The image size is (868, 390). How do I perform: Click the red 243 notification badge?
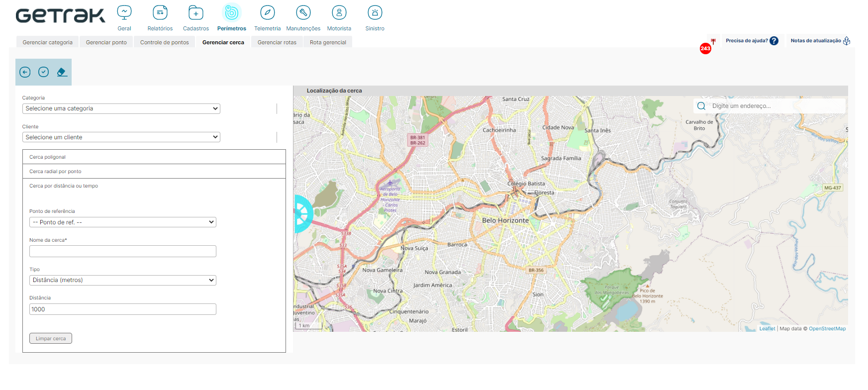[705, 48]
